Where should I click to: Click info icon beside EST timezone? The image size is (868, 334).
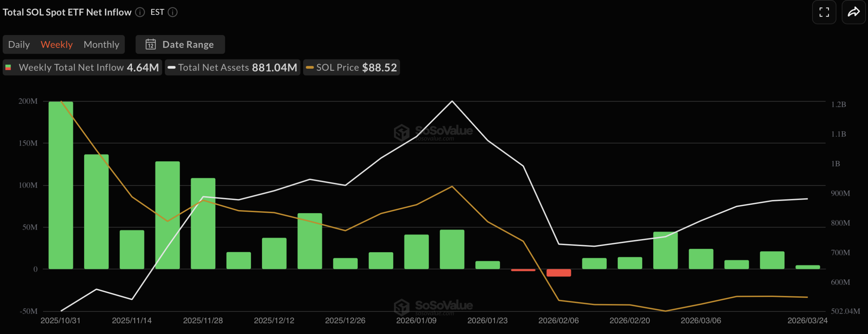pyautogui.click(x=173, y=12)
